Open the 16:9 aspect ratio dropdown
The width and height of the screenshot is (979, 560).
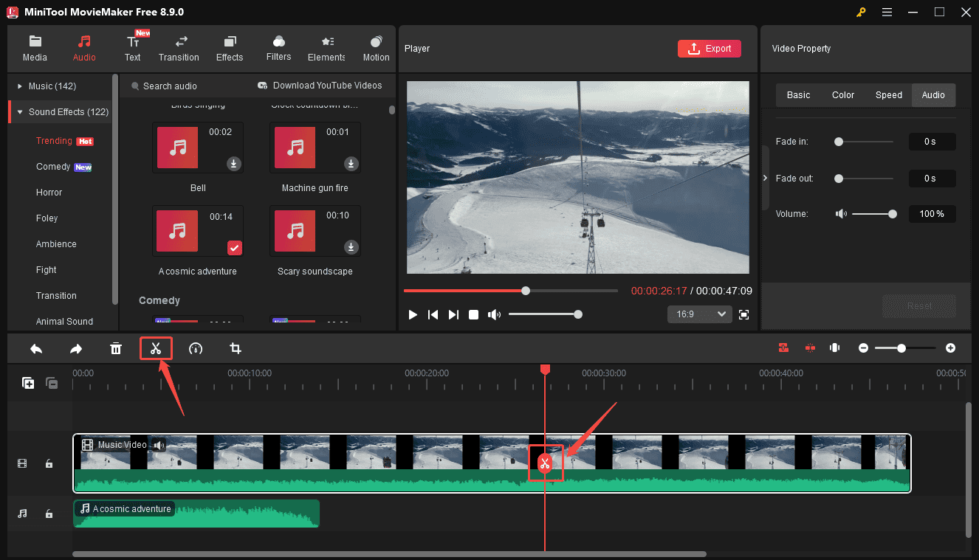coord(699,314)
